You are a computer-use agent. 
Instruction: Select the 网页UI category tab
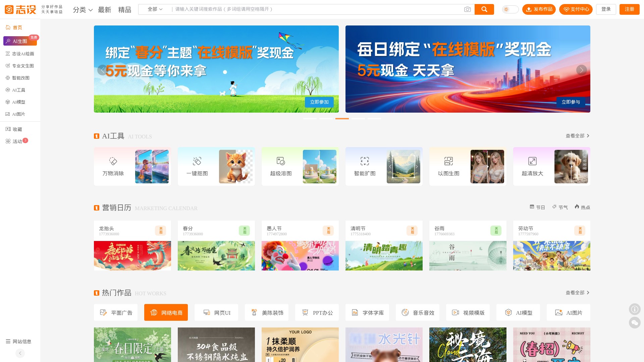click(x=216, y=313)
